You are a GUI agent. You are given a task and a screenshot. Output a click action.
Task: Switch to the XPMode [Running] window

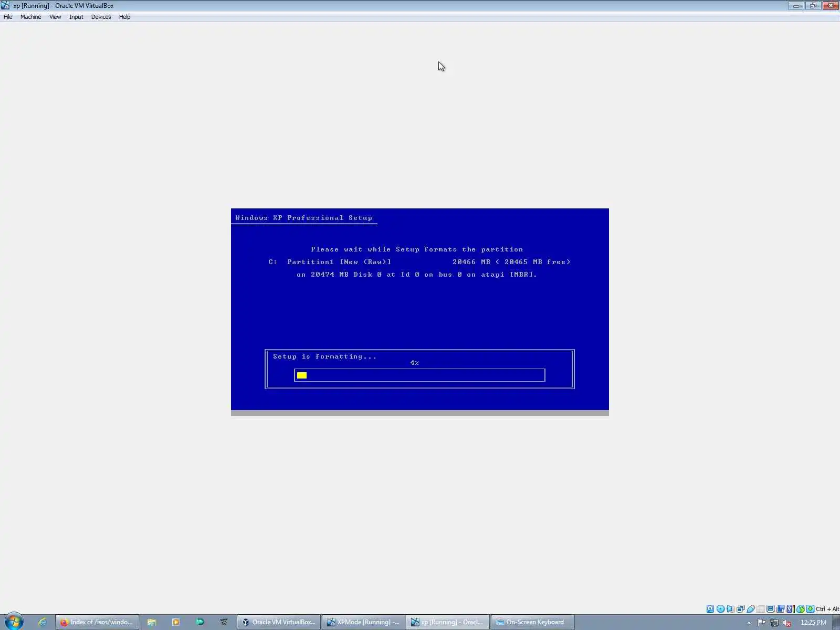364,622
